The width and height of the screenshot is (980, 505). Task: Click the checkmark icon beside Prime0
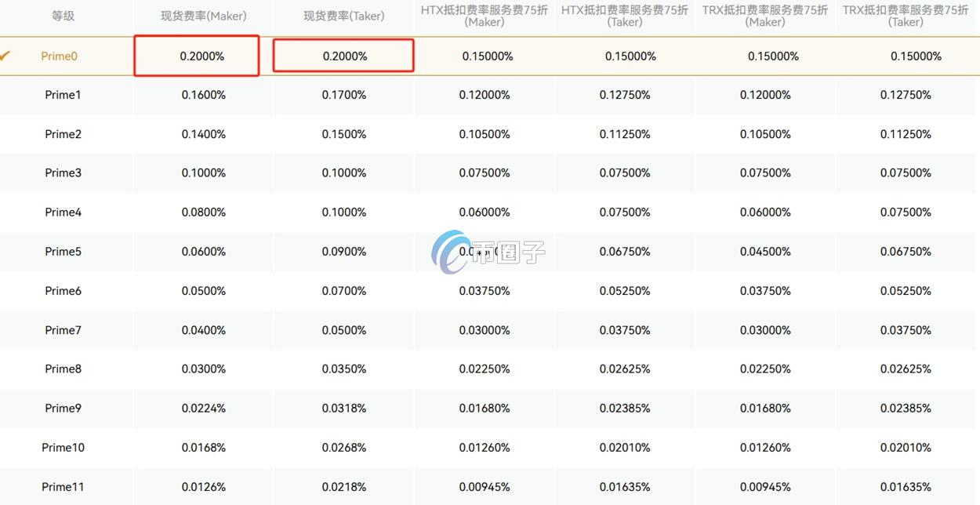[5, 56]
